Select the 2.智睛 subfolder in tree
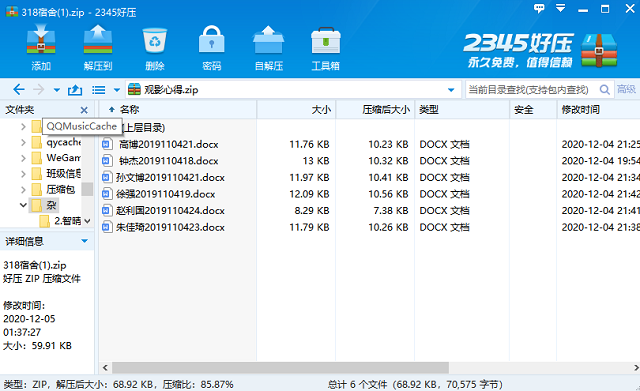 tap(60, 221)
